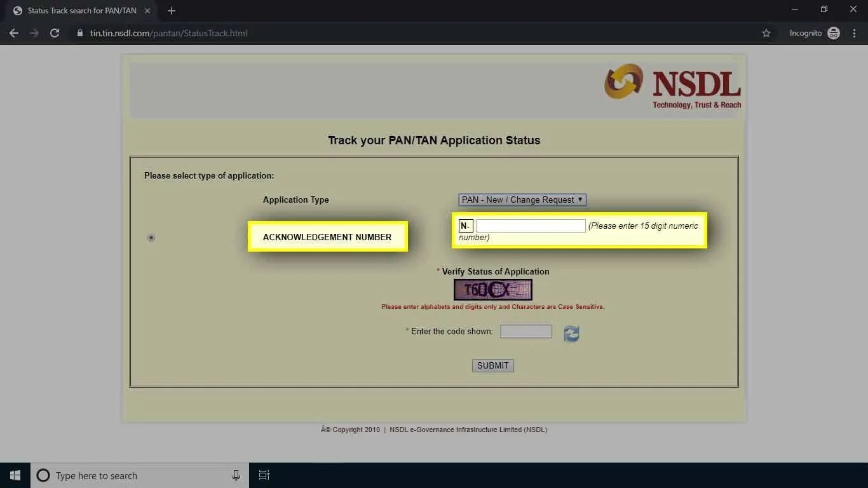868x488 pixels.
Task: Click the Incognito profile icon
Action: click(832, 33)
